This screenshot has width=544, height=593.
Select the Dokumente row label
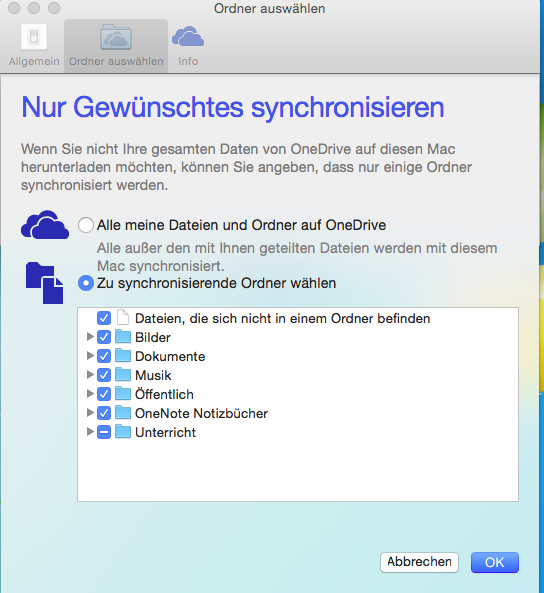pyautogui.click(x=170, y=356)
